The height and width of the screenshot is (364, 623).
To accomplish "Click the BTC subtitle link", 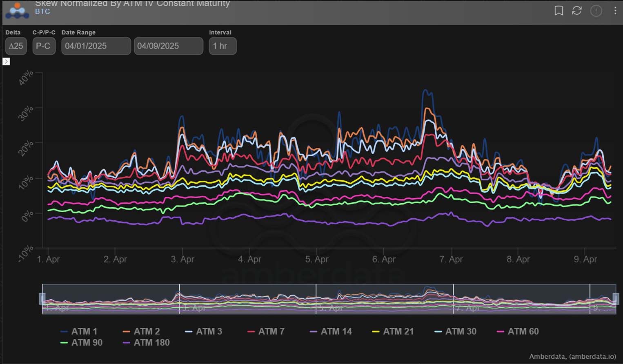I will coord(42,11).
